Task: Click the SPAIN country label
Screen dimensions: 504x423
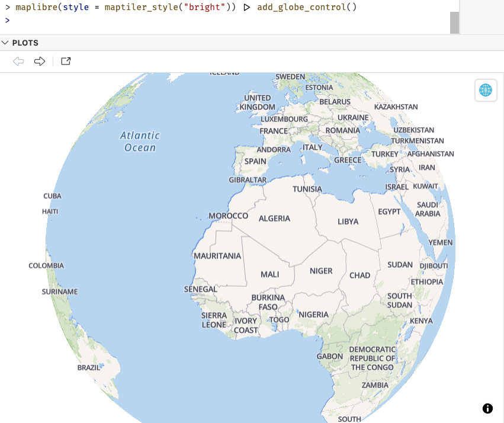Action: 255,161
